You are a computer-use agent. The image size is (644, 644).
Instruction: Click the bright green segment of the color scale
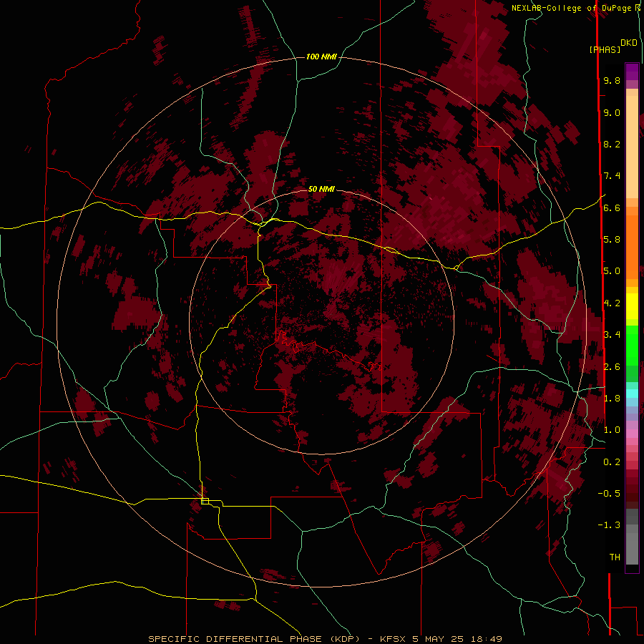632,344
